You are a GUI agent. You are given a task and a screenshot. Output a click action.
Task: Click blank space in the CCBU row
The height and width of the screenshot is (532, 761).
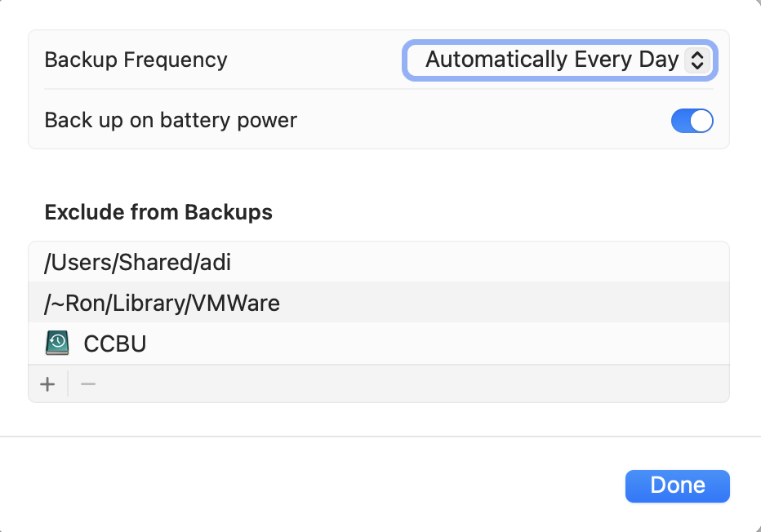[x=437, y=344]
